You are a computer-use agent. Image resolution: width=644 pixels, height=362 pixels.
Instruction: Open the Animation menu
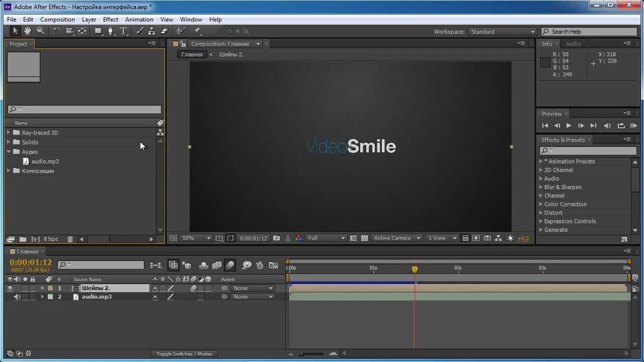pyautogui.click(x=139, y=20)
